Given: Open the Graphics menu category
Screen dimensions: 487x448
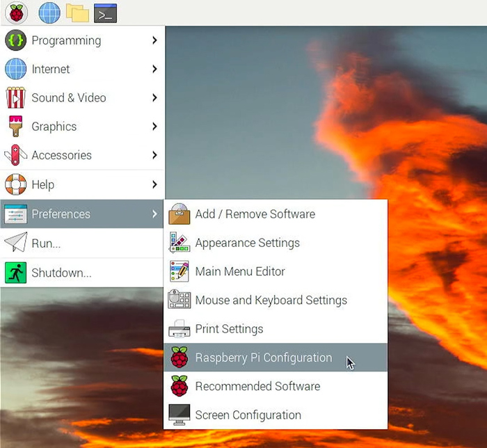Looking at the screenshot, I should [x=82, y=127].
